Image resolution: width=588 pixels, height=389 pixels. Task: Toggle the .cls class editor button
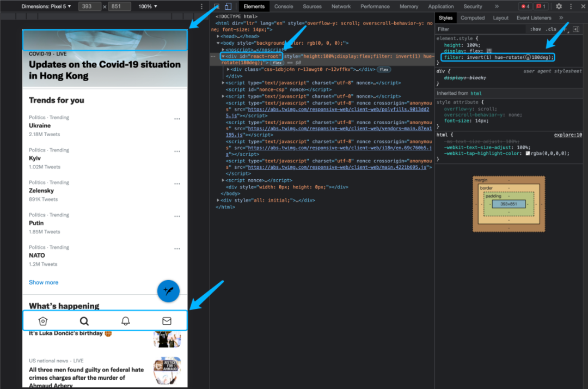tap(551, 29)
